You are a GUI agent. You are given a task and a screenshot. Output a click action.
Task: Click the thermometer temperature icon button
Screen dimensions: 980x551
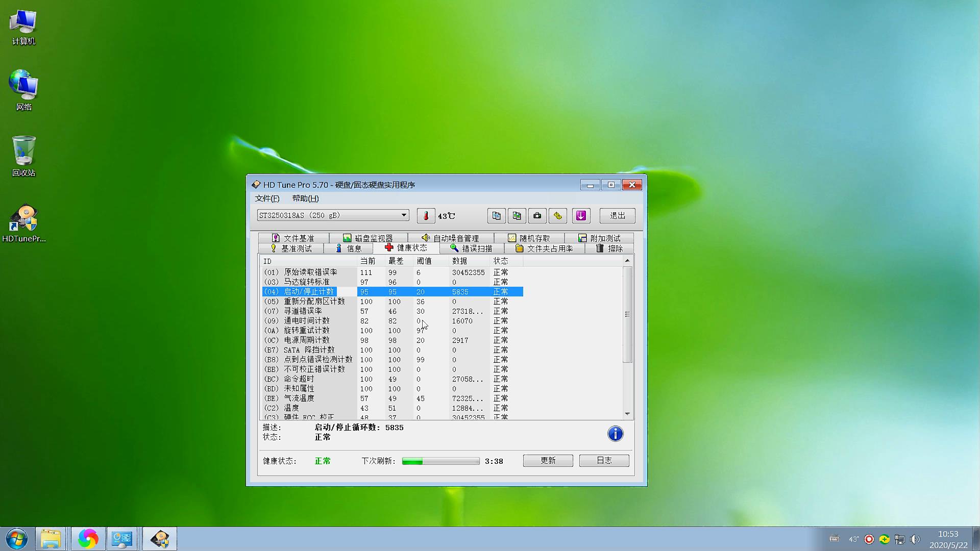point(426,216)
